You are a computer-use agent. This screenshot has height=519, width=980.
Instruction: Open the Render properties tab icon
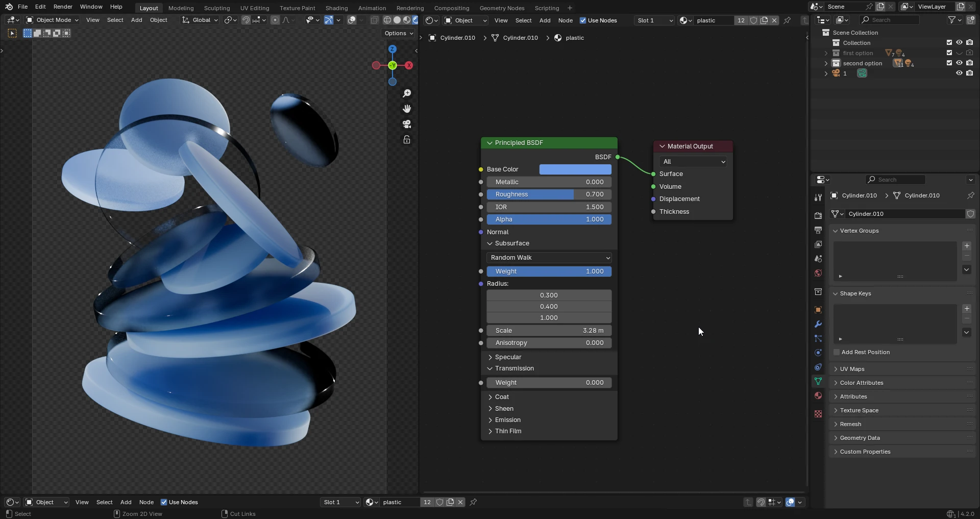(818, 216)
